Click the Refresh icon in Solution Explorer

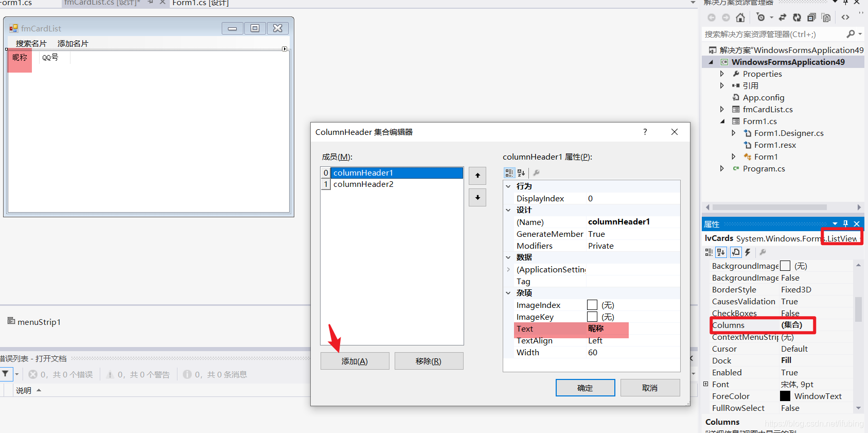point(797,18)
